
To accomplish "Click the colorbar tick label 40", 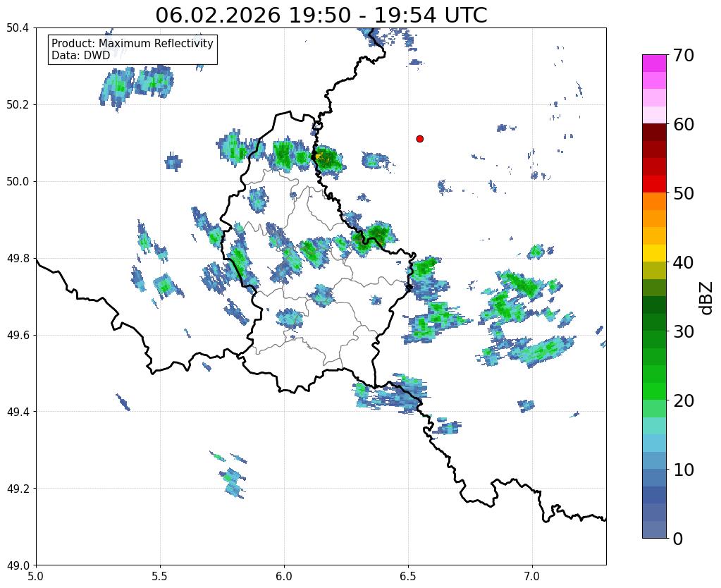I will pyautogui.click(x=683, y=262).
